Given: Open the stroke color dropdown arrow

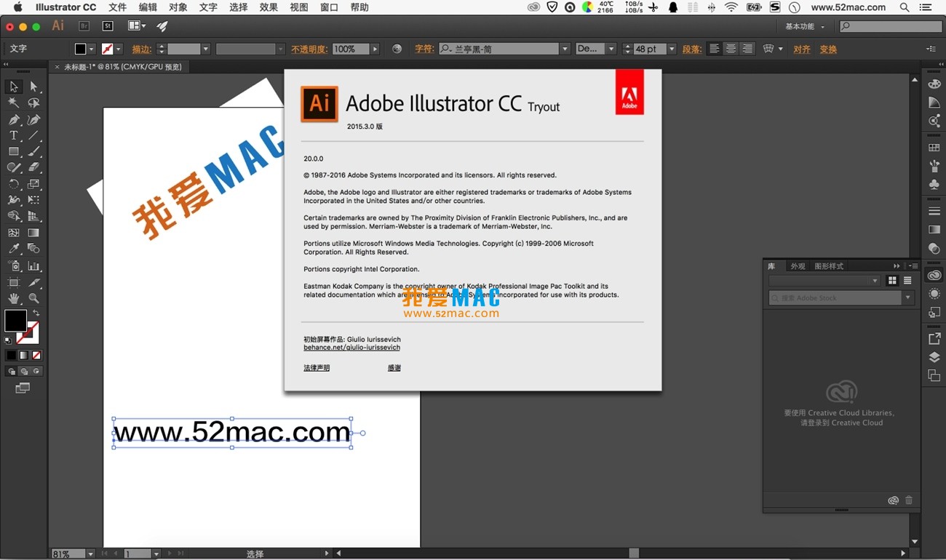Looking at the screenshot, I should (119, 49).
